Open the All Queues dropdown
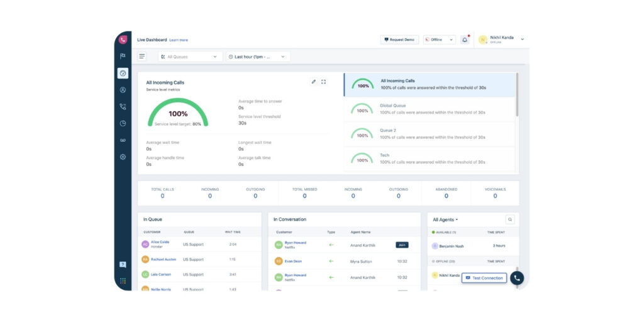Screen dimensions: 644x322 pyautogui.click(x=190, y=57)
